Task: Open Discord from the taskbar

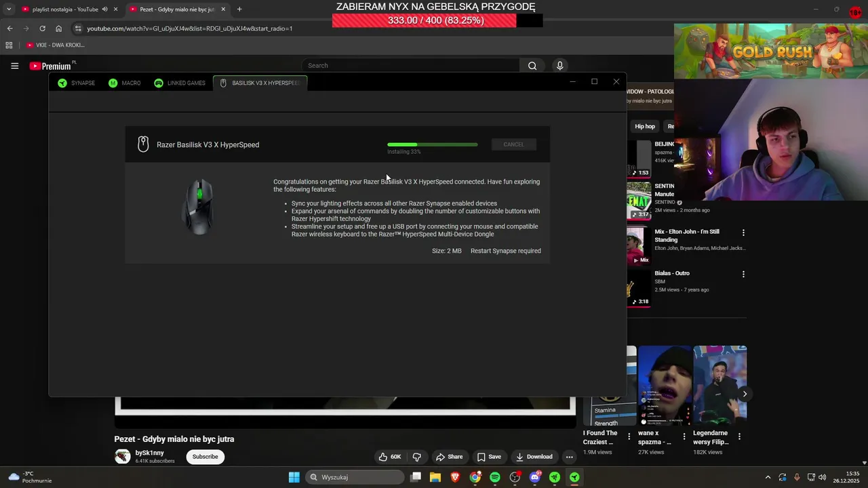Action: 535,477
